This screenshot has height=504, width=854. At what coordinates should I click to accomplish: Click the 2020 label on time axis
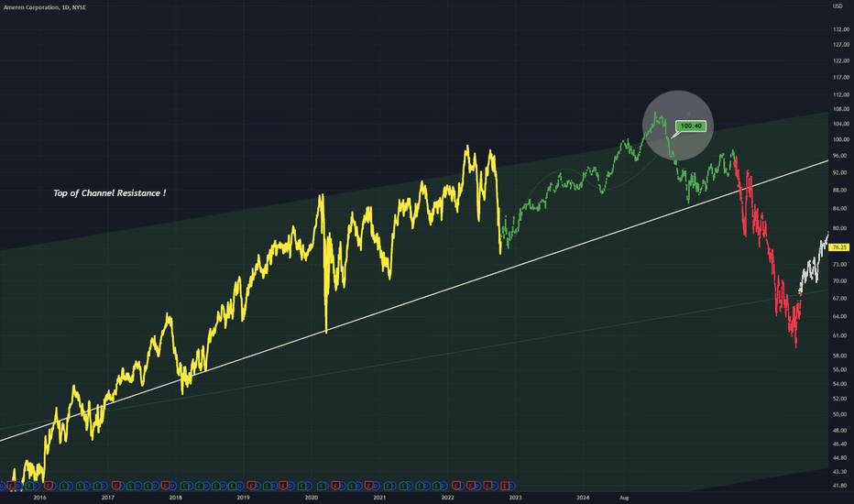pos(311,498)
